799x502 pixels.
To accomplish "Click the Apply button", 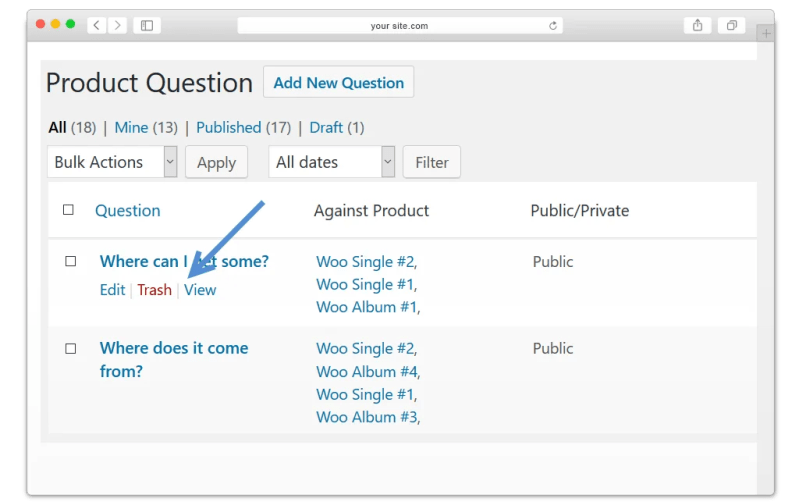I will (217, 162).
